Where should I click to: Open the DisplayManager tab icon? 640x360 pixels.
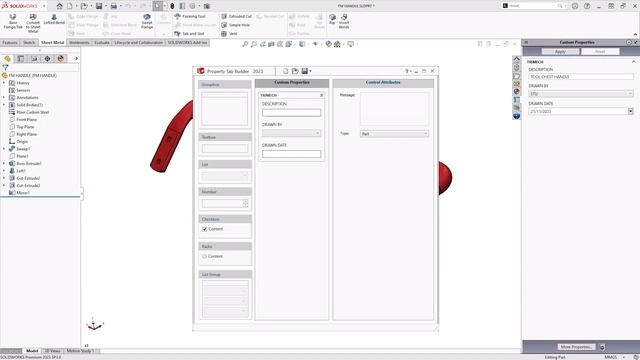(61, 59)
